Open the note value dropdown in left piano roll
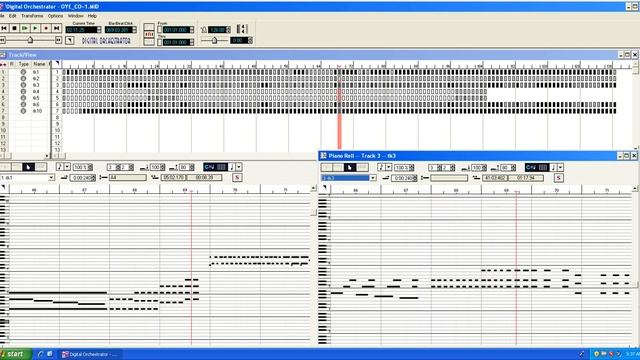640x360 pixels. pos(67,167)
